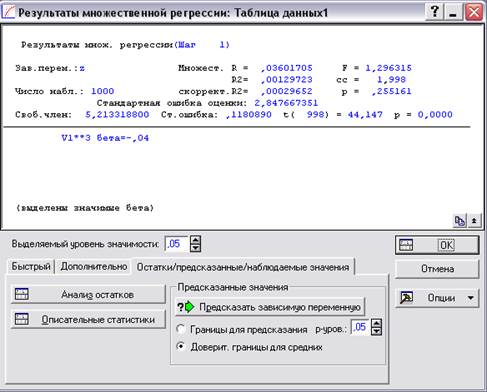487x392 pixels.
Task: Click the Шаг 1 step text
Action: pyautogui.click(x=203, y=45)
